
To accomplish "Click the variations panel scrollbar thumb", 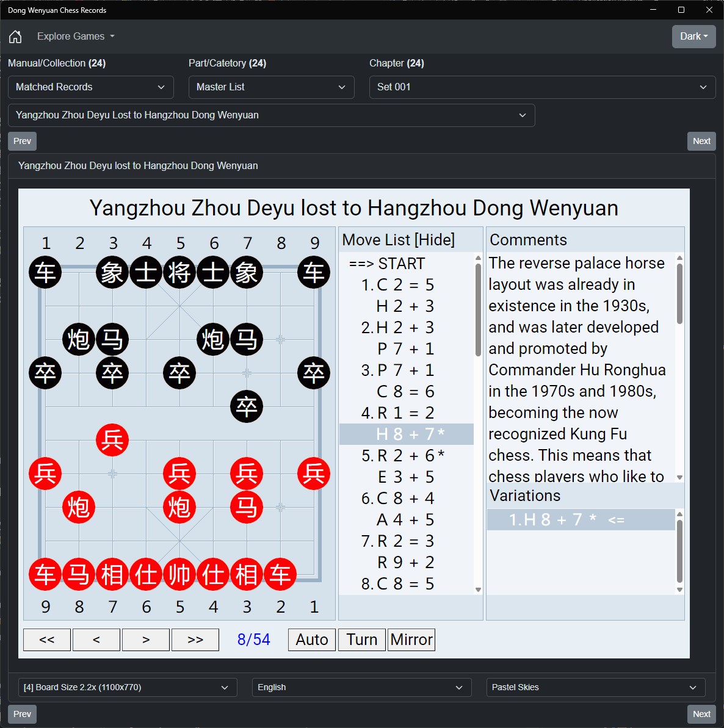I will point(679,550).
